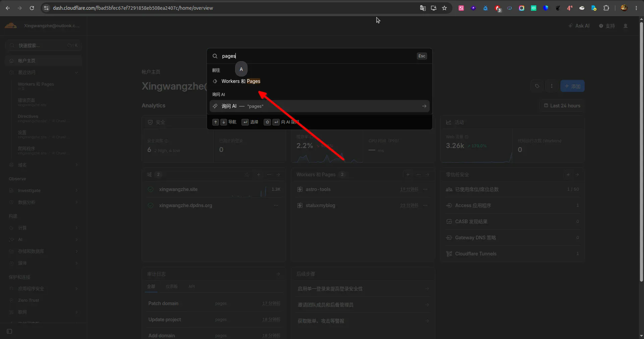Switch to the API audit log tab
The height and width of the screenshot is (339, 644).
tap(192, 286)
